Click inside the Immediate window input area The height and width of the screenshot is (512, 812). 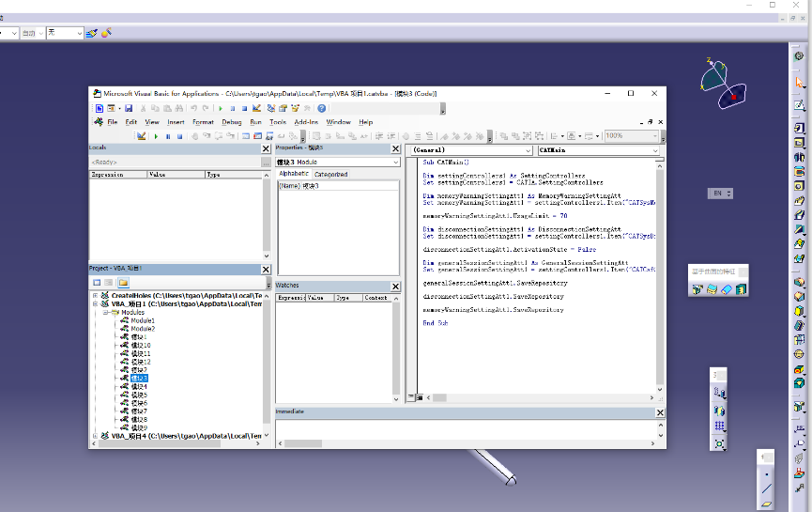coord(469,428)
